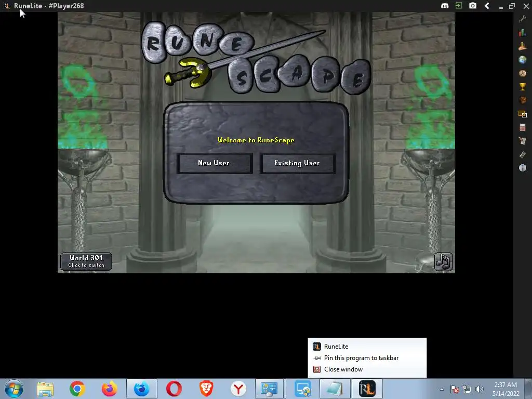Click the Show Desktop strip

(x=528, y=389)
